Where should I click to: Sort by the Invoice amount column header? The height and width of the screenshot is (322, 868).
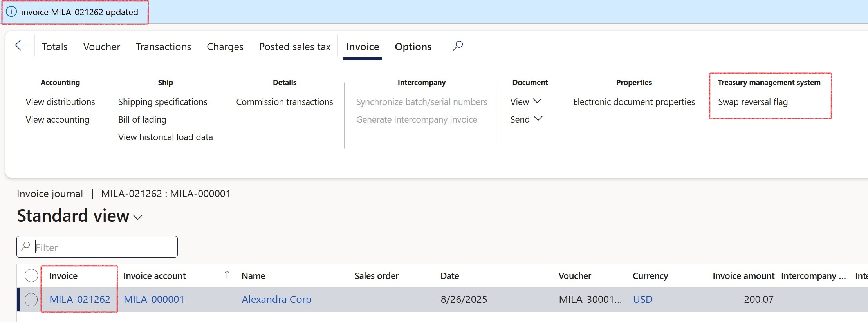pos(743,276)
